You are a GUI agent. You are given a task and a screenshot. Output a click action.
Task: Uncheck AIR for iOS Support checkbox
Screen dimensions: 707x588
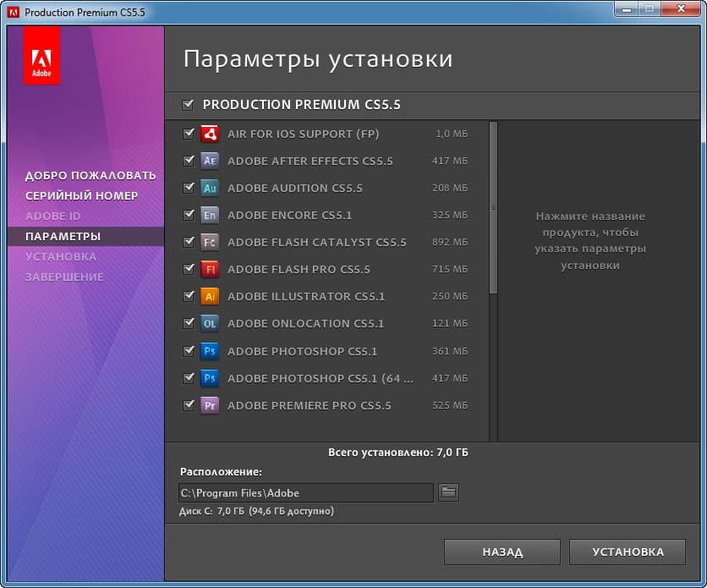[x=189, y=134]
